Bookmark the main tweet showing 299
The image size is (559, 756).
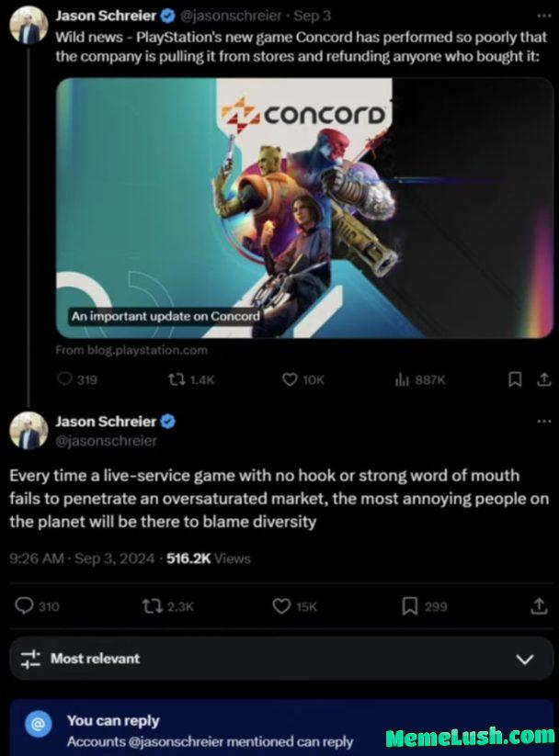(x=425, y=606)
